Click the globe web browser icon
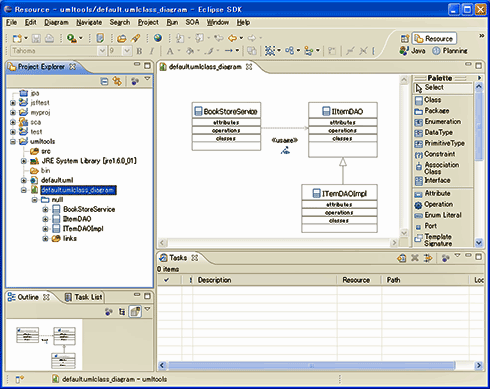 158,38
